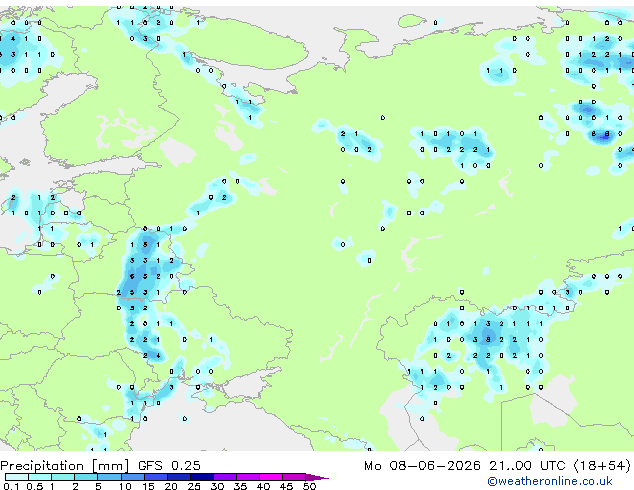This screenshot has height=490, width=634.
Task: Click the legend color between 0.1 and 0.5
Action: point(17,477)
